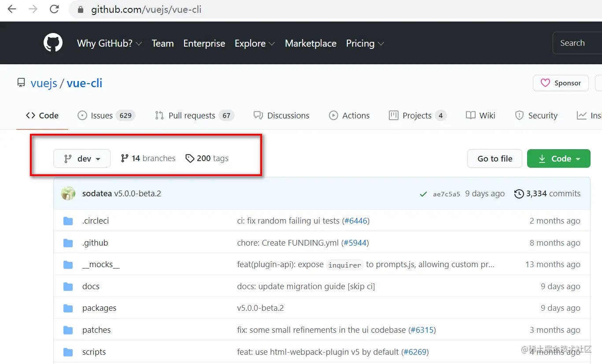This screenshot has width=602, height=364.
Task: Click the .github folder icon
Action: coord(68,243)
